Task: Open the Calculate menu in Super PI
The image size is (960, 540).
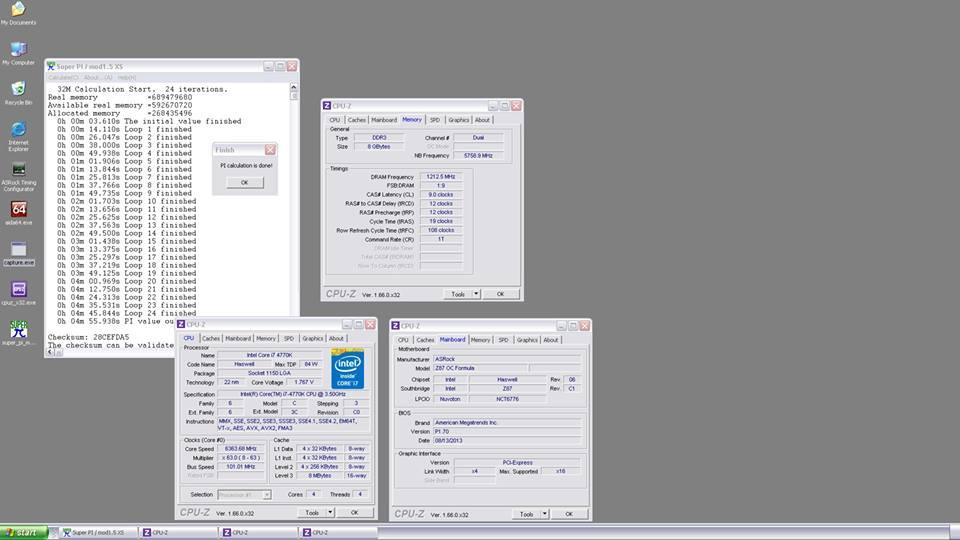Action: point(63,78)
